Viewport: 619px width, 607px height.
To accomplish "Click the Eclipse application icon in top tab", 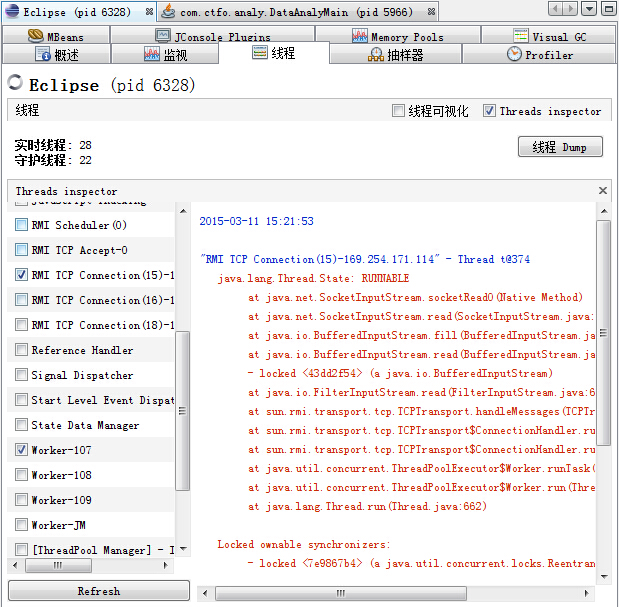I will (12, 11).
